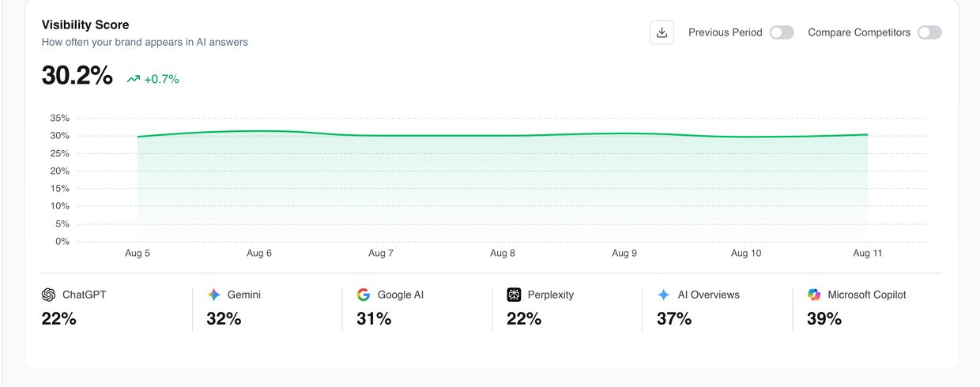Click the Aug 10 x-axis label
The width and height of the screenshot is (980, 387).
[746, 254]
